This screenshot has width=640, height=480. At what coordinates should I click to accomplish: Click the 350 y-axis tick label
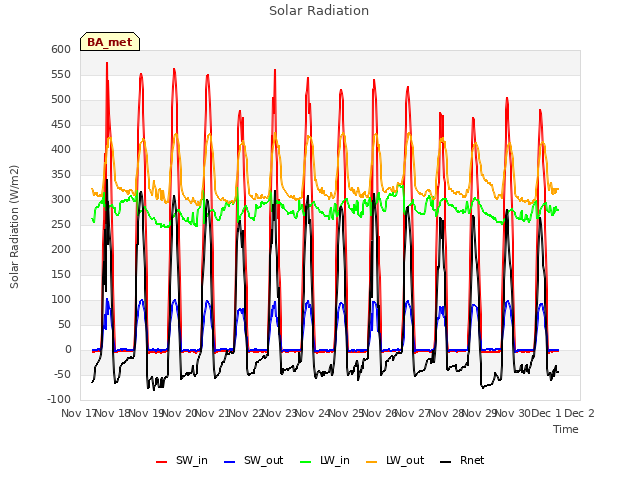[x=61, y=174]
